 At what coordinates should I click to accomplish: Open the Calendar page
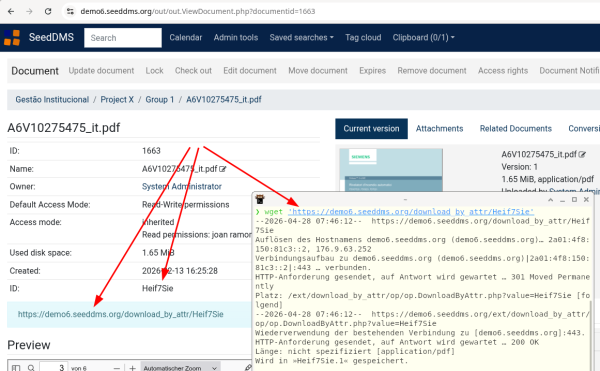click(186, 37)
